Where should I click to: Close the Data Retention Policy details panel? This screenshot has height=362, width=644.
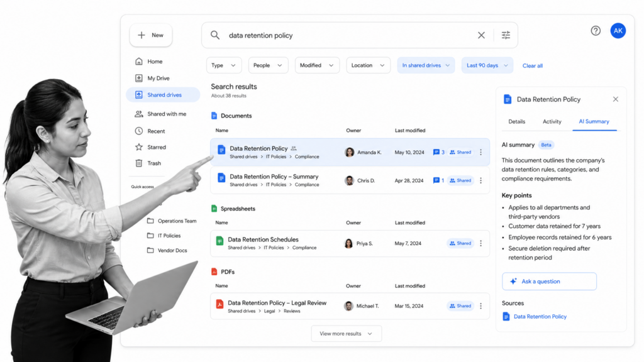[615, 99]
